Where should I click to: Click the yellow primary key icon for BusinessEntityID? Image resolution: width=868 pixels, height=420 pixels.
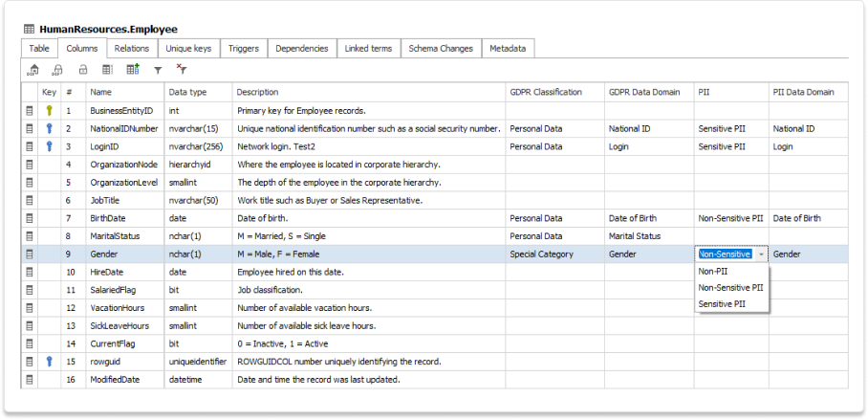pyautogui.click(x=49, y=111)
